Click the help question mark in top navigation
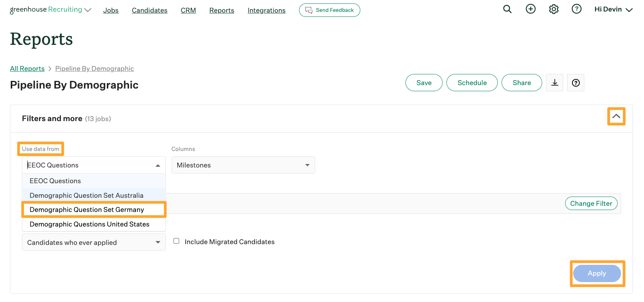Screen dimensions: 644x302 click(x=577, y=9)
